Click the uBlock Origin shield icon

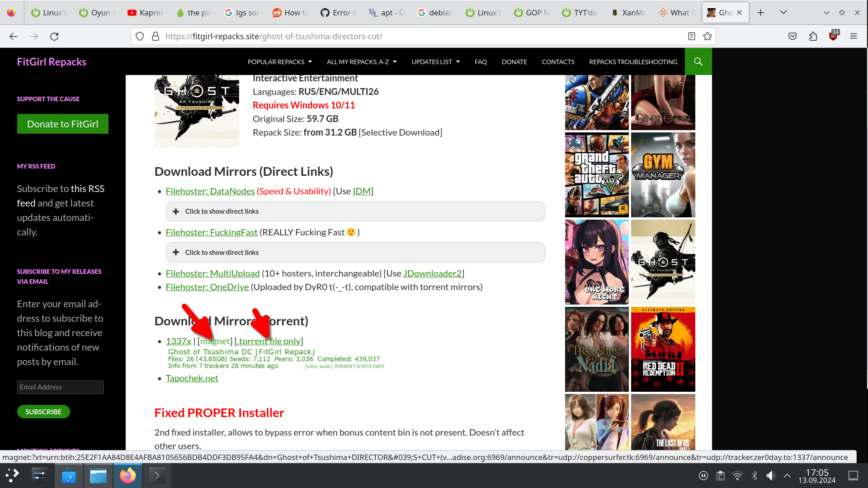(x=833, y=36)
